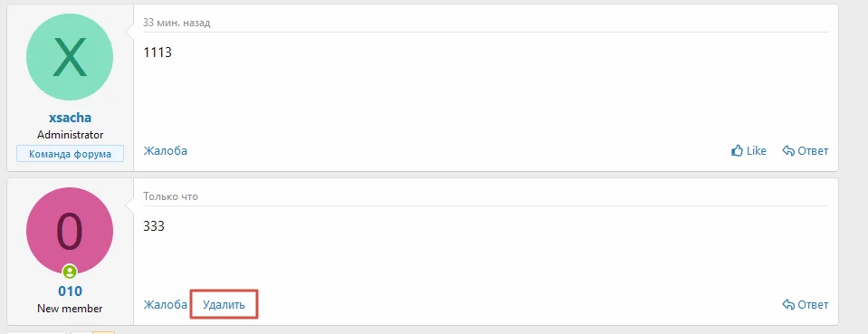Click the reply arrow icon on xsacha's post
The height and width of the screenshot is (334, 868).
click(x=788, y=150)
